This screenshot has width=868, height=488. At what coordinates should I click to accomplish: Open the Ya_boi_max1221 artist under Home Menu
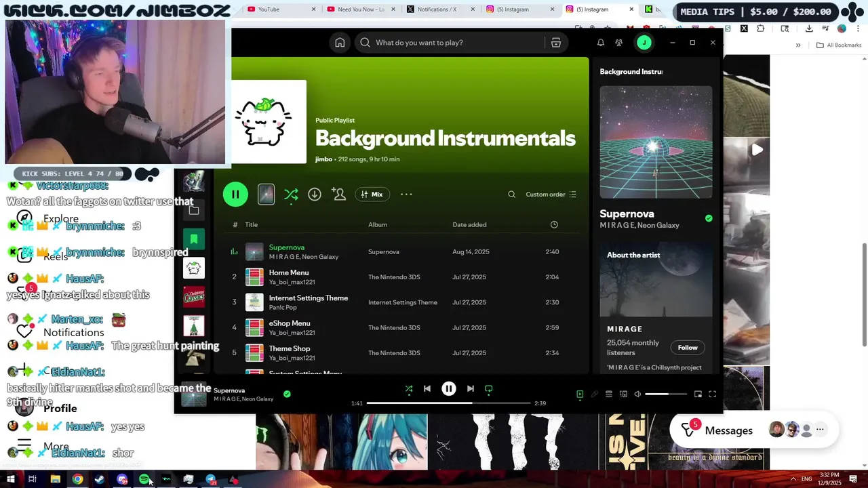(292, 282)
